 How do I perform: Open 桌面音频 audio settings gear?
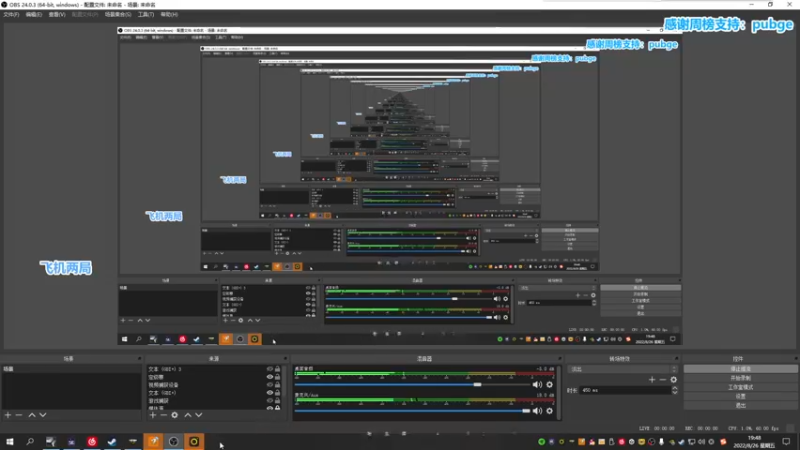click(x=549, y=385)
